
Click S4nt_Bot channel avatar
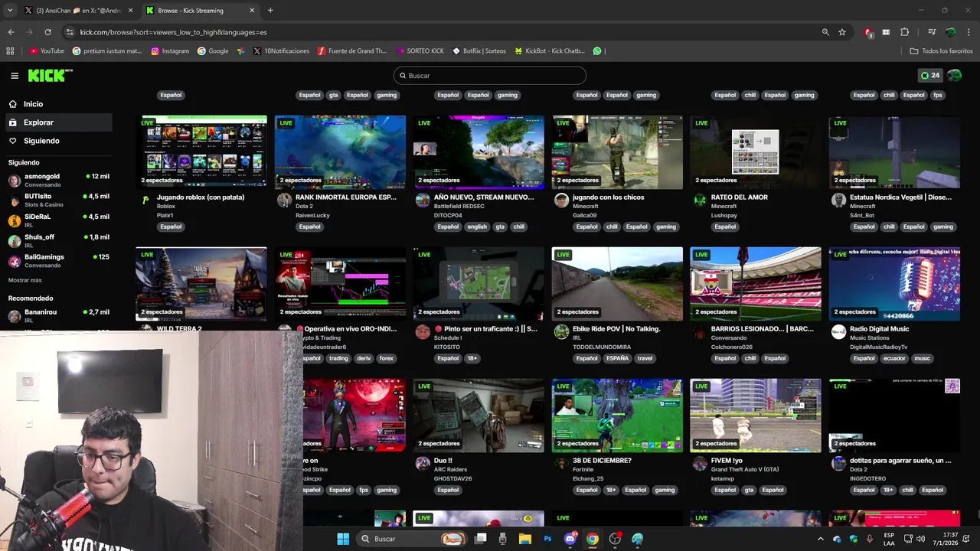[838, 201]
